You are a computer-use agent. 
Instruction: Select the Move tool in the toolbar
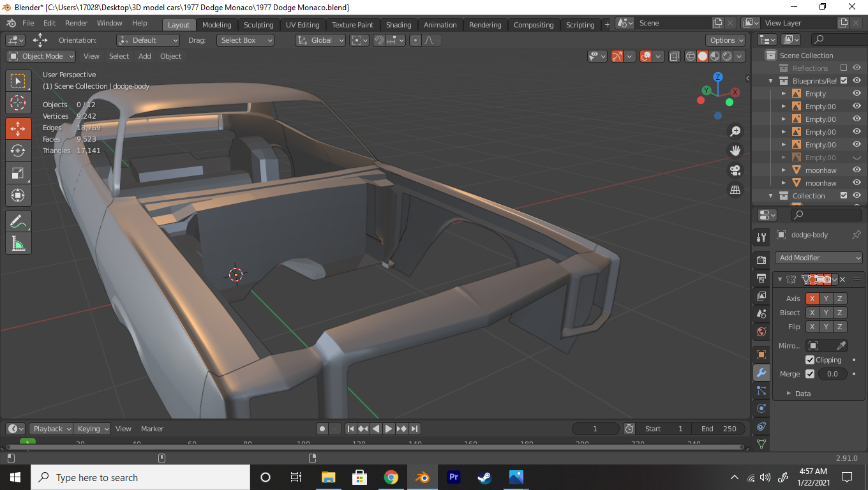click(18, 128)
